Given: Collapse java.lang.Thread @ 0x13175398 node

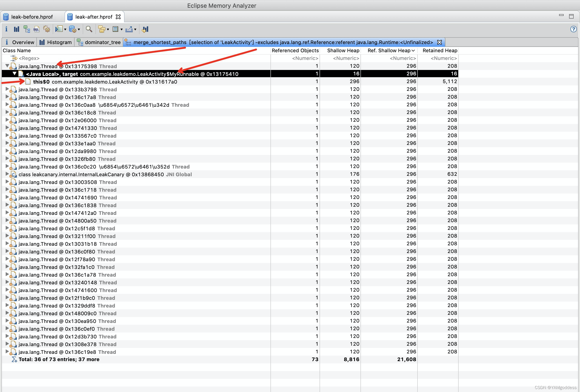Looking at the screenshot, I should click(7, 66).
